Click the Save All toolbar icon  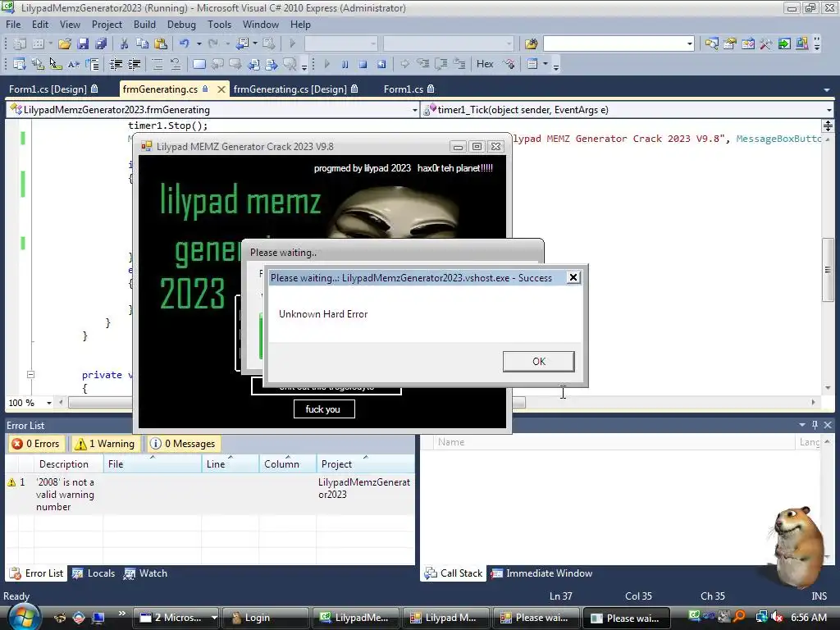pyautogui.click(x=101, y=44)
